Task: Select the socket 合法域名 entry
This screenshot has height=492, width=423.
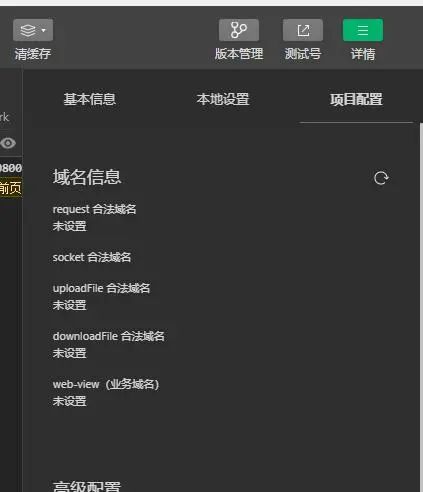Action: click(92, 257)
